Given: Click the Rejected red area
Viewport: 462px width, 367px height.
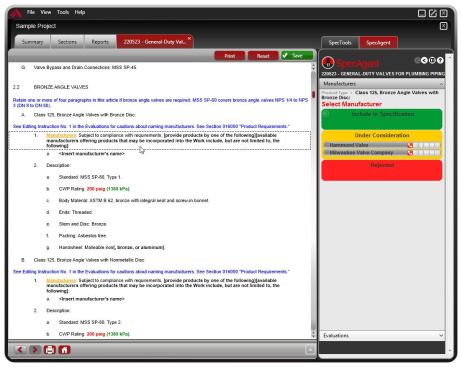Looking at the screenshot, I should point(382,170).
